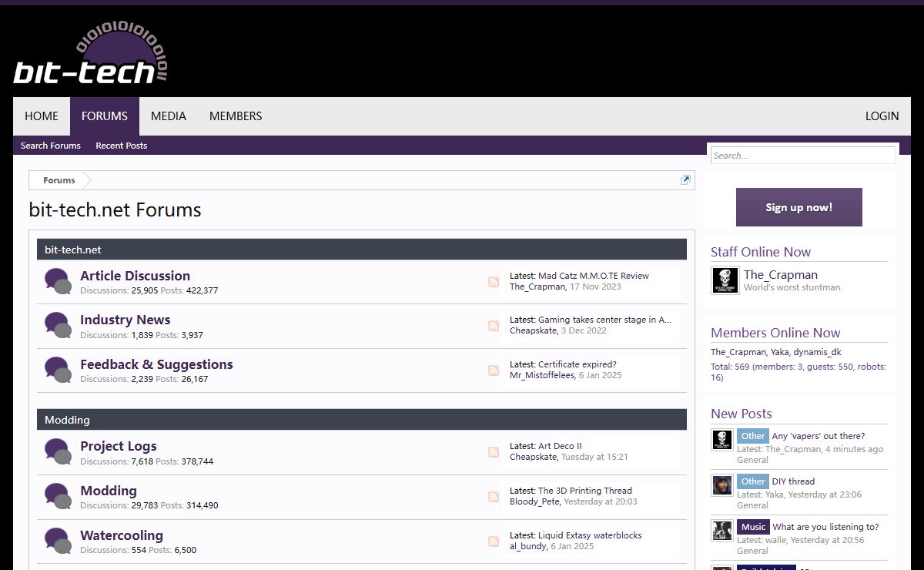Click Other tag beside DIY thread
This screenshot has height=570, width=924.
click(x=753, y=481)
